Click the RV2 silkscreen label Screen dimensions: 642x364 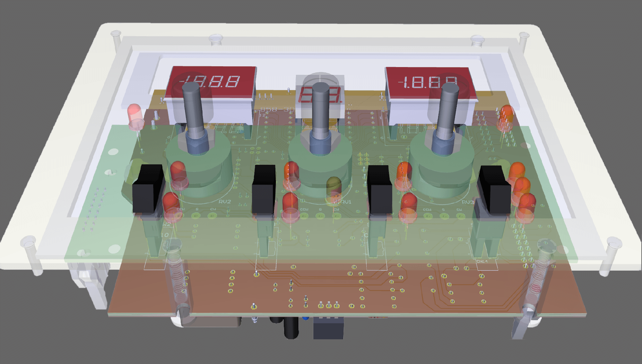[225, 202]
